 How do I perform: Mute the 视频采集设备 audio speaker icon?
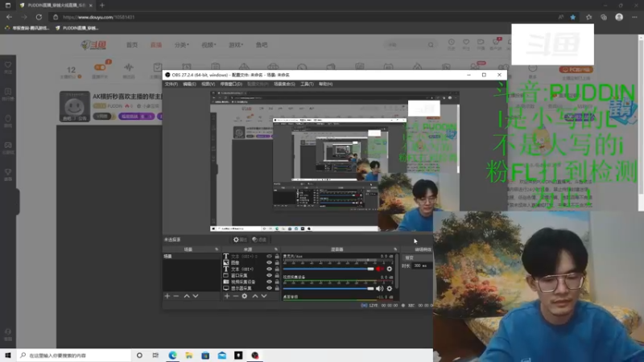pos(379,289)
